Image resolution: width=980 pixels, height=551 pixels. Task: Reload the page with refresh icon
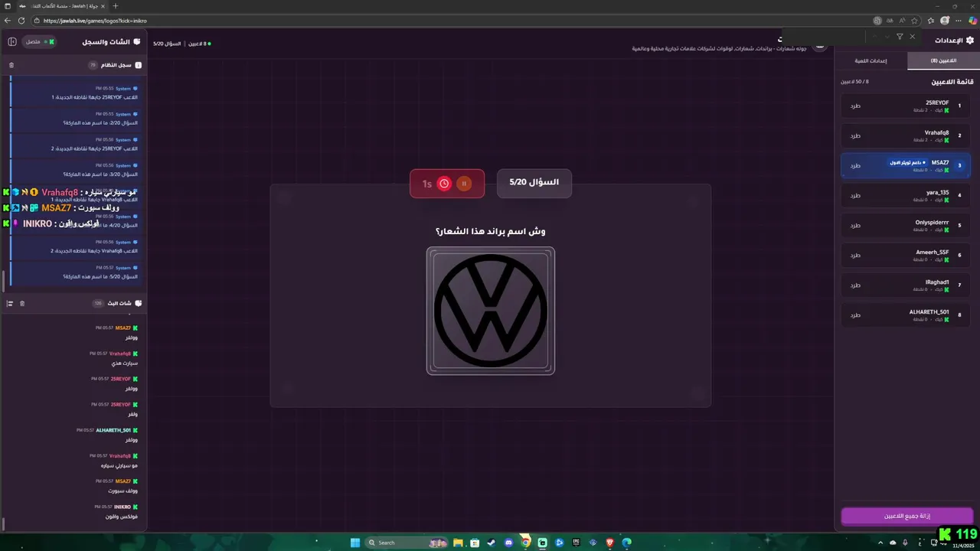pos(21,21)
